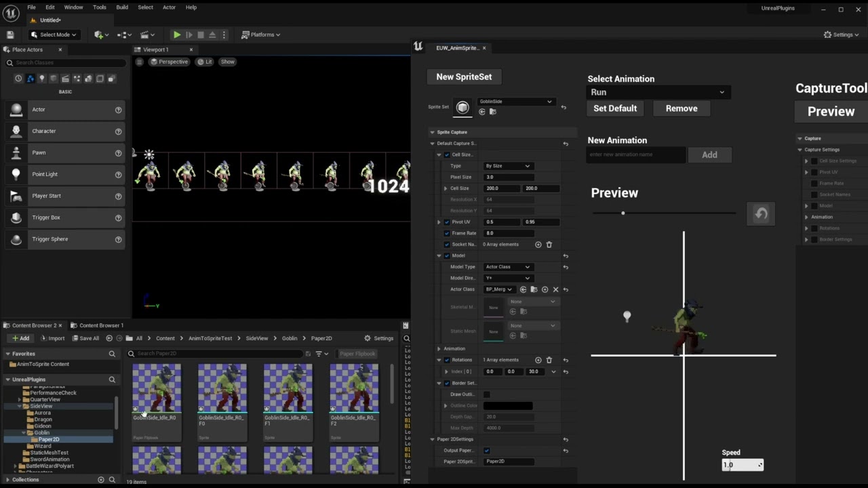Uncheck the Output Paper2D checkbox
Image resolution: width=868 pixels, height=488 pixels.
coord(486,450)
